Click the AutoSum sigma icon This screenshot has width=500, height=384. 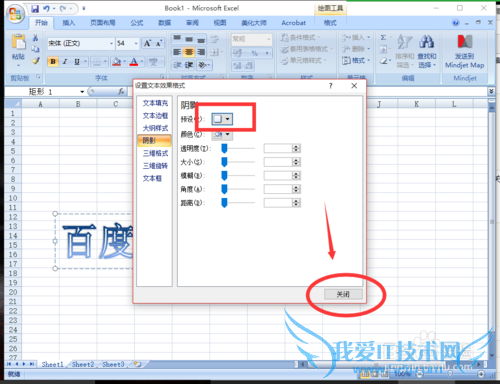(383, 38)
